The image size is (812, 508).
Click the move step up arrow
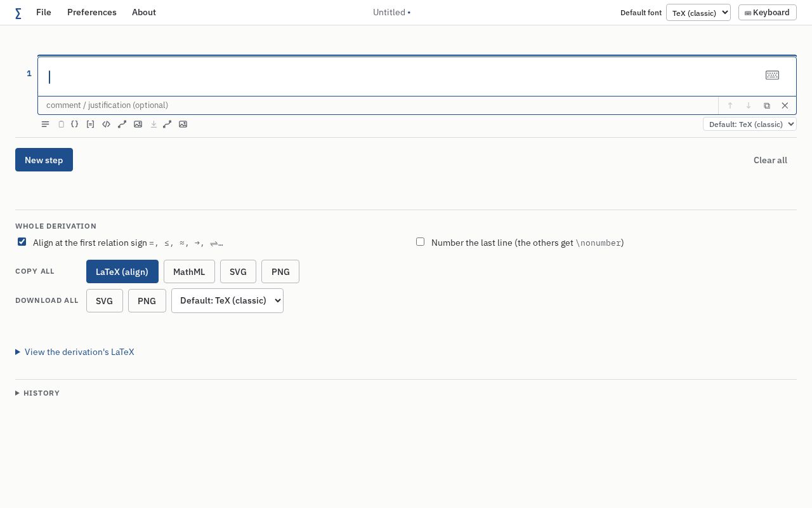click(x=730, y=105)
